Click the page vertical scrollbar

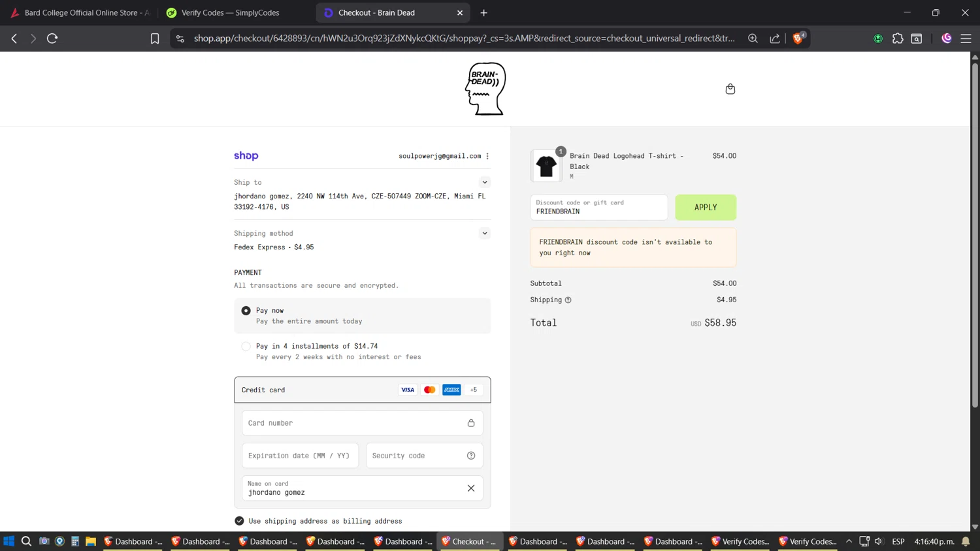click(975, 235)
